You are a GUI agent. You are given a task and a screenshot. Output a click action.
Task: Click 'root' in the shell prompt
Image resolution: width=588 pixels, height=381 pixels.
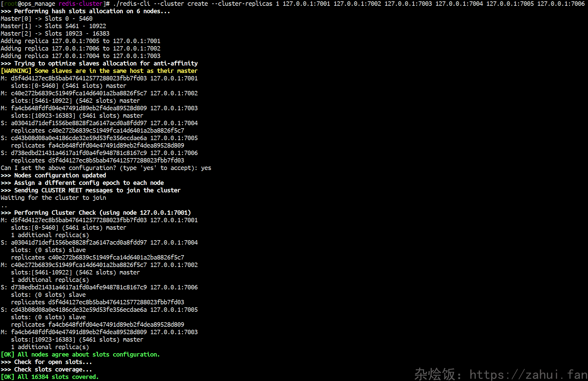pos(11,4)
